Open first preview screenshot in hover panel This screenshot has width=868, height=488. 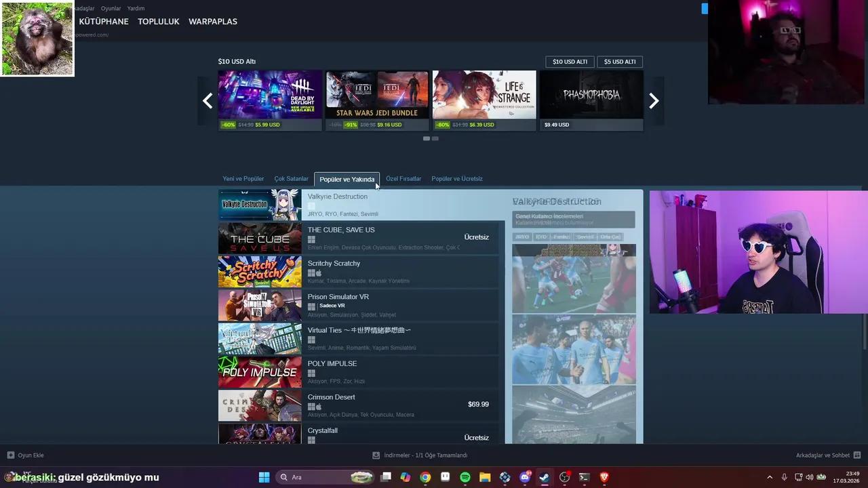(x=574, y=279)
